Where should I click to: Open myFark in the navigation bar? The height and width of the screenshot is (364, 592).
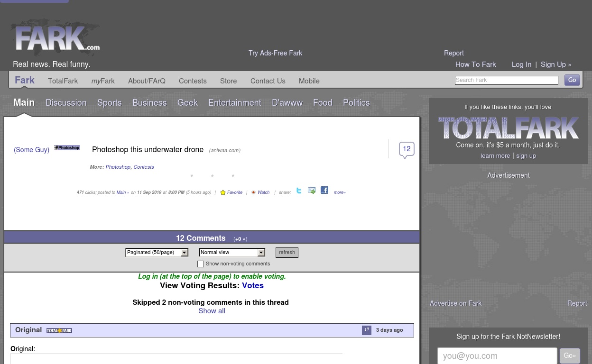point(103,81)
